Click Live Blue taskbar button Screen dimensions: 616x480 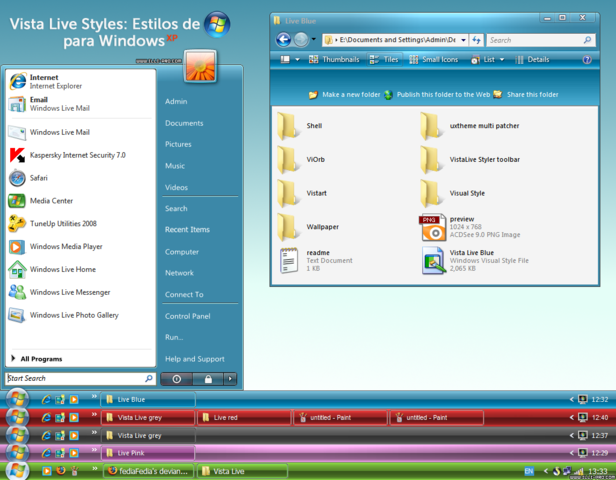click(x=148, y=399)
